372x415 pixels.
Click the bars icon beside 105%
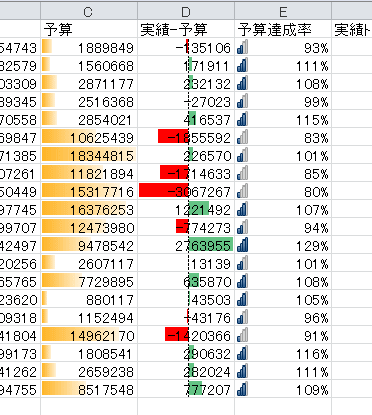tap(242, 299)
